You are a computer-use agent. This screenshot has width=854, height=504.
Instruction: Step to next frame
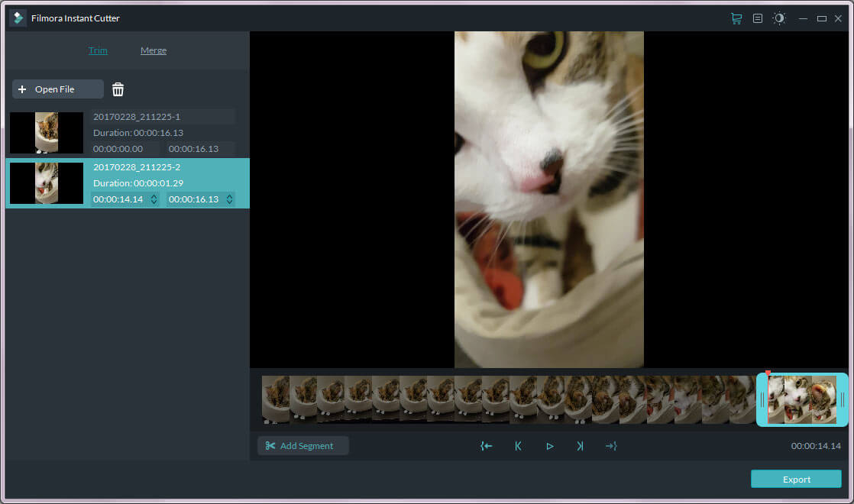[x=580, y=446]
